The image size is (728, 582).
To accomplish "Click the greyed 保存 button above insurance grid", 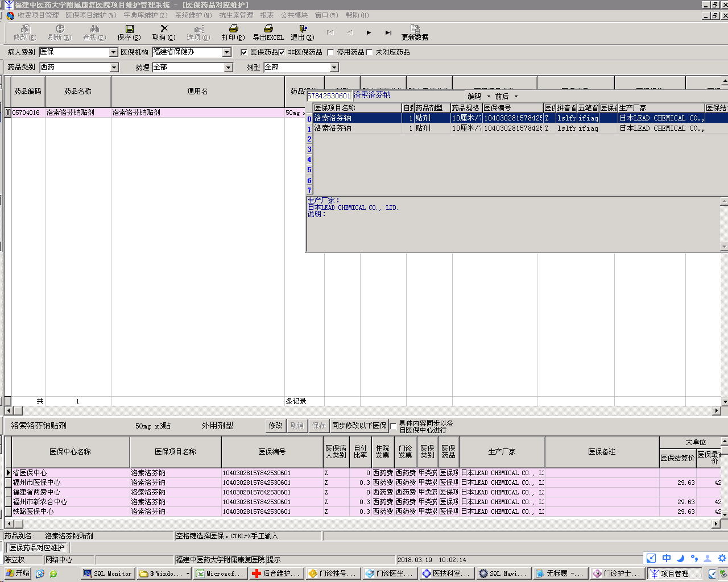I will pos(319,426).
